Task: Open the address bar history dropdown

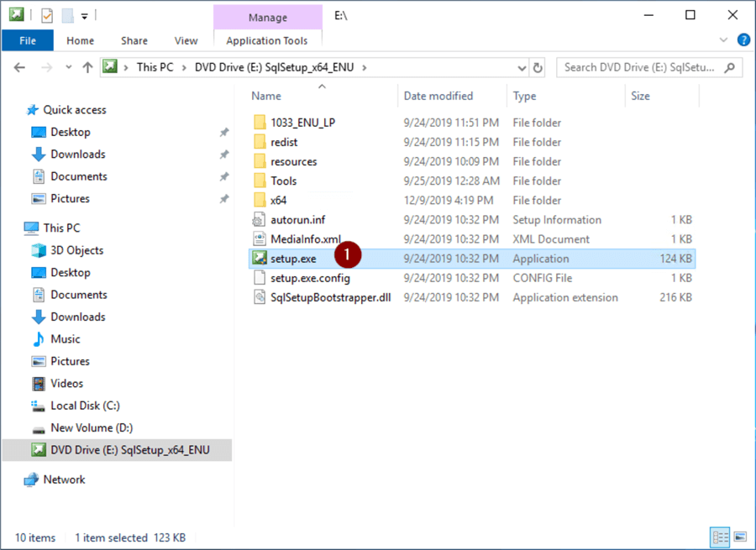Action: (x=522, y=68)
